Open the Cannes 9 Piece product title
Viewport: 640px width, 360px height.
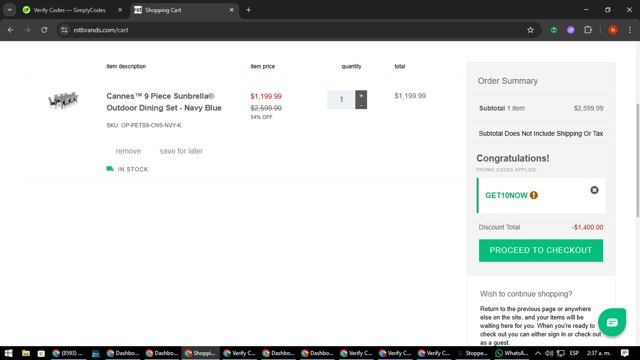[164, 102]
